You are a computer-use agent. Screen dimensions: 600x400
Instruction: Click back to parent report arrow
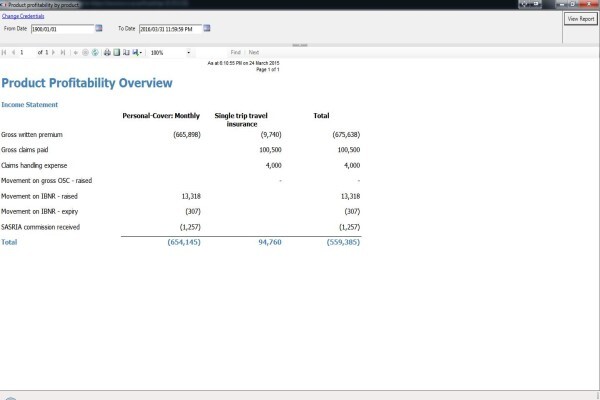76,52
